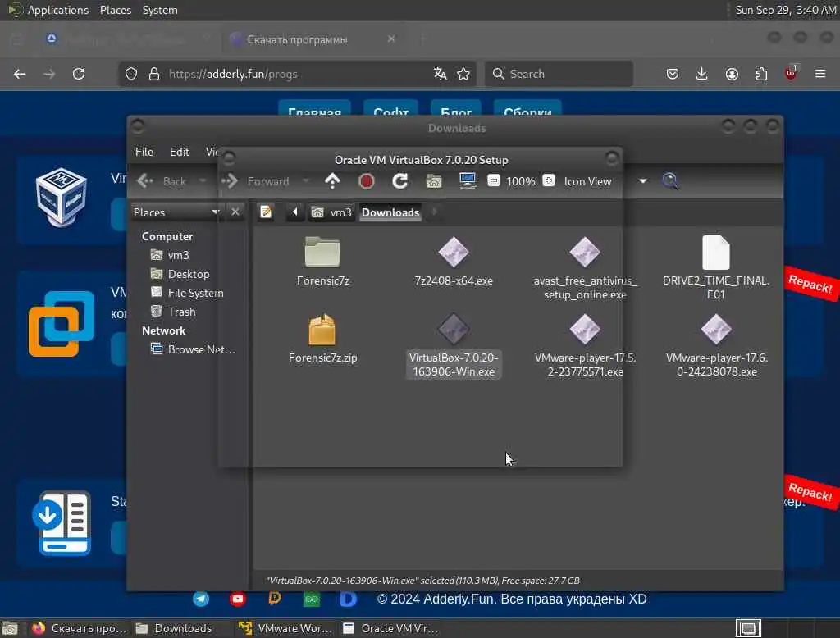Click the Firefox Search box
This screenshot has width=840, height=638.
[559, 74]
